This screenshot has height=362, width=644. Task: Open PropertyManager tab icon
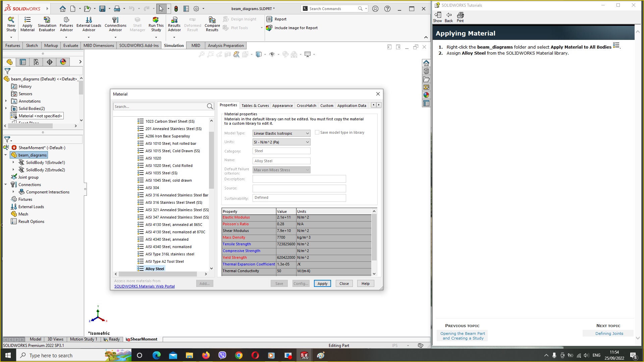[23, 62]
